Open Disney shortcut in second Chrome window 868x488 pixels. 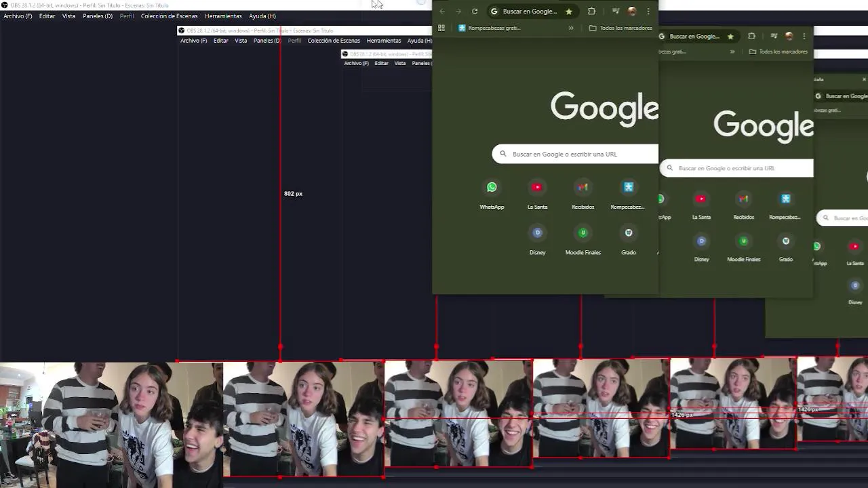[x=701, y=248]
